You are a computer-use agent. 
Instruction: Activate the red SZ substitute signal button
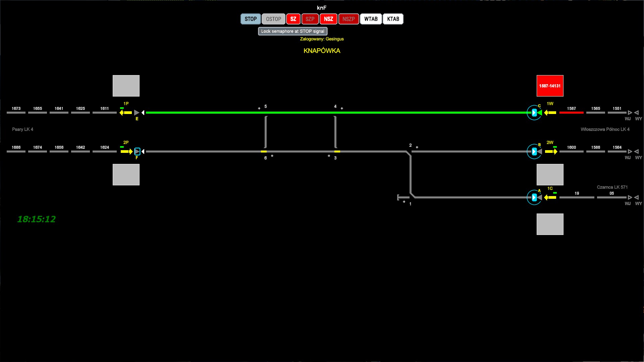(293, 19)
